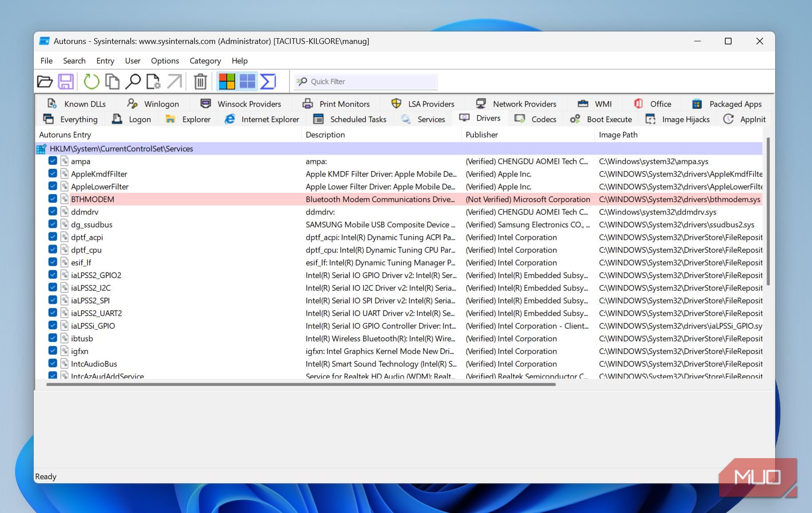
Task: Open the Search menu
Action: click(74, 61)
